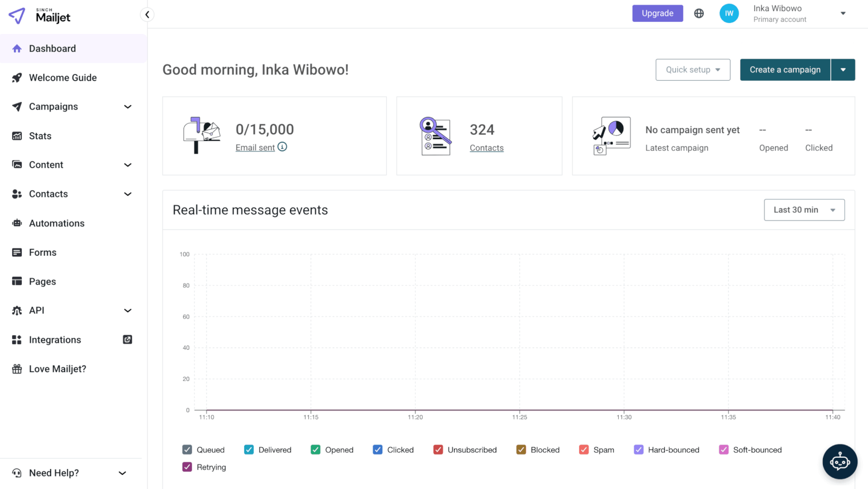868x489 pixels.
Task: Disable the Unsubscribed events checkbox
Action: coord(438,449)
